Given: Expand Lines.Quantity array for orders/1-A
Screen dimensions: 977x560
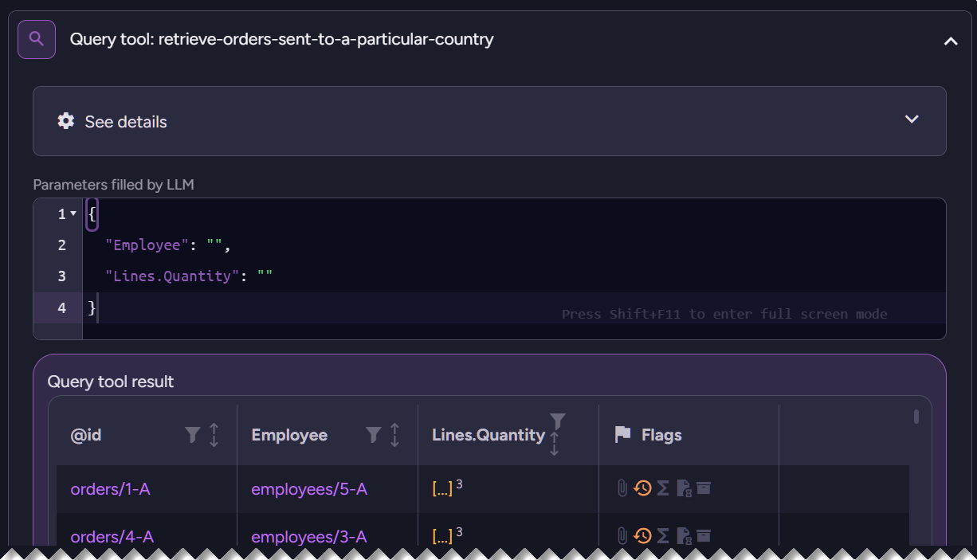Looking at the screenshot, I should click(x=442, y=489).
